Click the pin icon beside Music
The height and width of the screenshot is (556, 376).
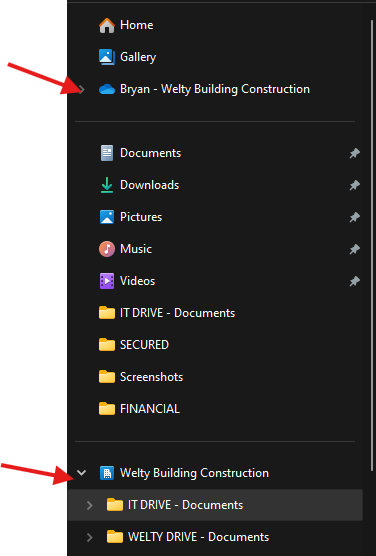354,249
